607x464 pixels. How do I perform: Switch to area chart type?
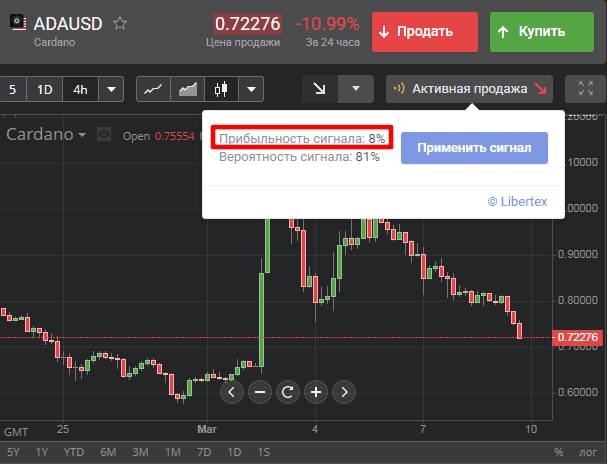187,89
